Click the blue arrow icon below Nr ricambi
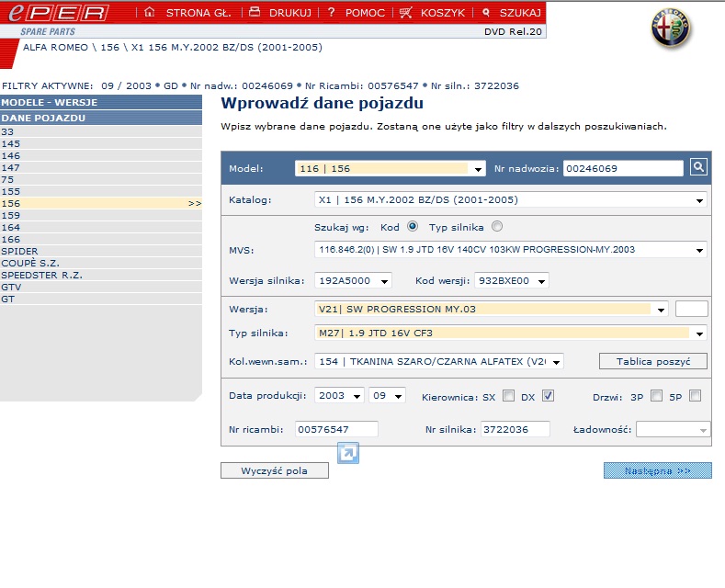The width and height of the screenshot is (725, 588). tap(348, 453)
